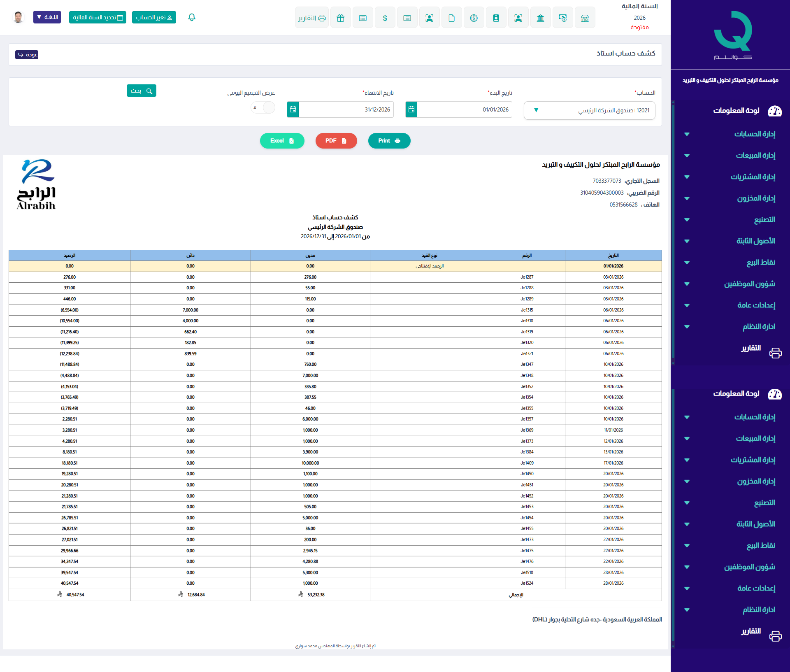Screen dimensions: 790x672
Task: Open لوحة المعلومات dashboard in the sidebar
Action: coord(737,111)
